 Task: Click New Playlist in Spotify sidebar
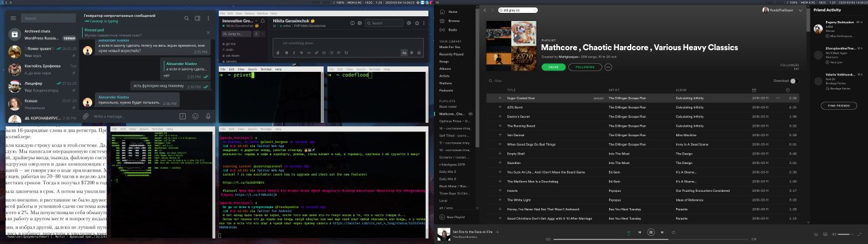(x=453, y=217)
